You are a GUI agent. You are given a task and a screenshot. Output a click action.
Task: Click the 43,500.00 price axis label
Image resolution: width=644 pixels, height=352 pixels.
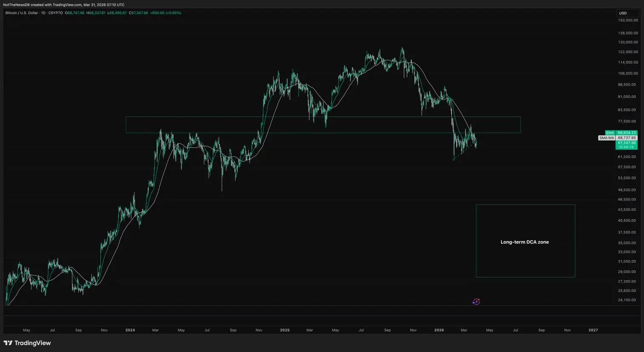627,210
